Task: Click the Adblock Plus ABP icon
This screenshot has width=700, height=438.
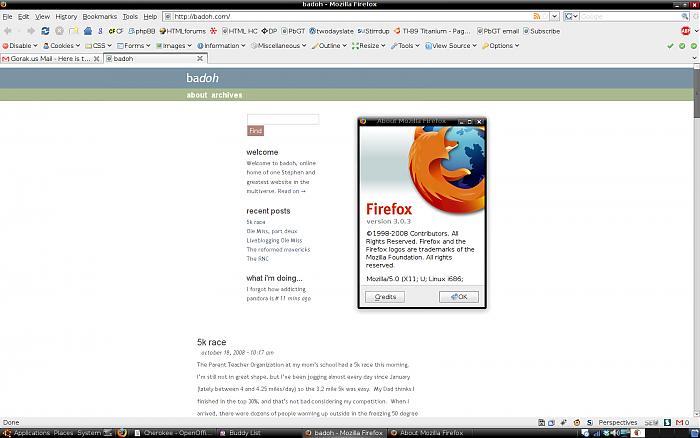Action: coord(686,31)
